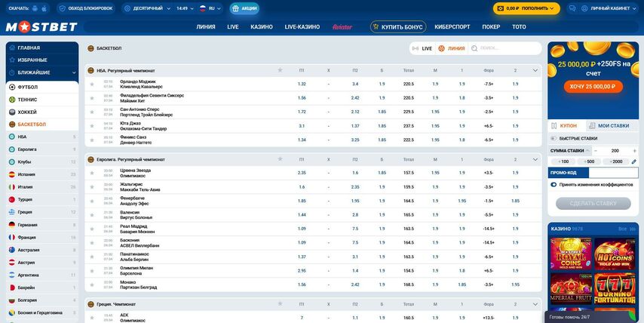Image resolution: width=644 pixels, height=323 pixels.
Task: Add +2000 to stake amount
Action: (615, 161)
